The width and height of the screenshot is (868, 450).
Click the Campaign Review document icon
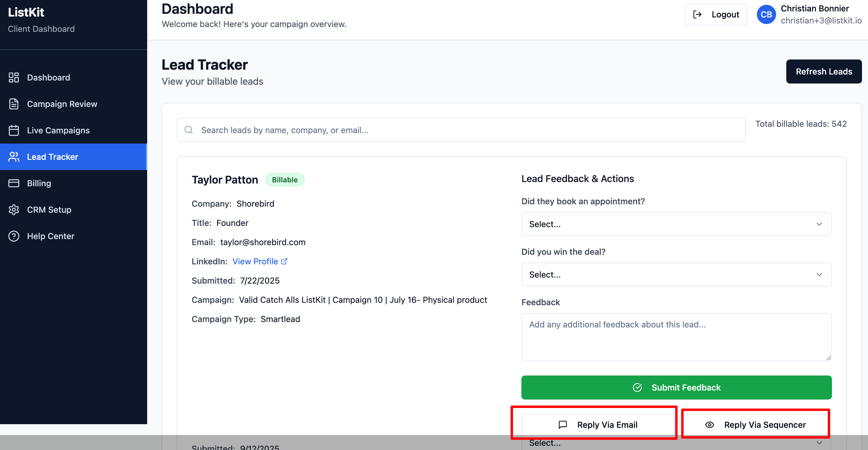pyautogui.click(x=14, y=104)
